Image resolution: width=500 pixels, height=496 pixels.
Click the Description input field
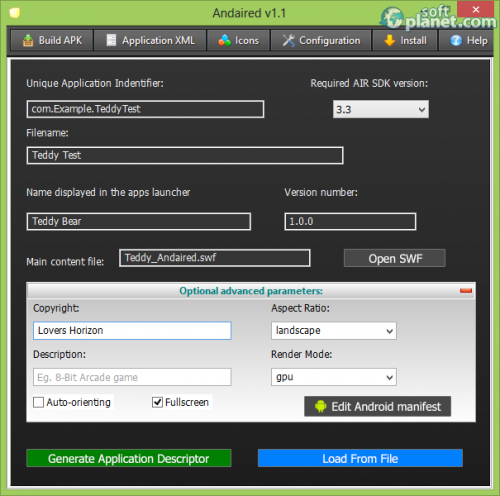tap(132, 377)
